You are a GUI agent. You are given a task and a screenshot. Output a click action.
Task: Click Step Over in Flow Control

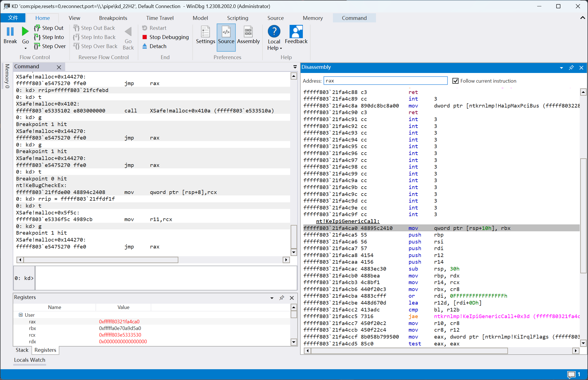click(50, 46)
